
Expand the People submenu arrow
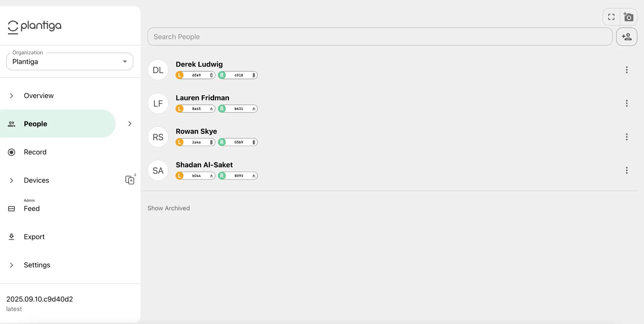(x=130, y=124)
